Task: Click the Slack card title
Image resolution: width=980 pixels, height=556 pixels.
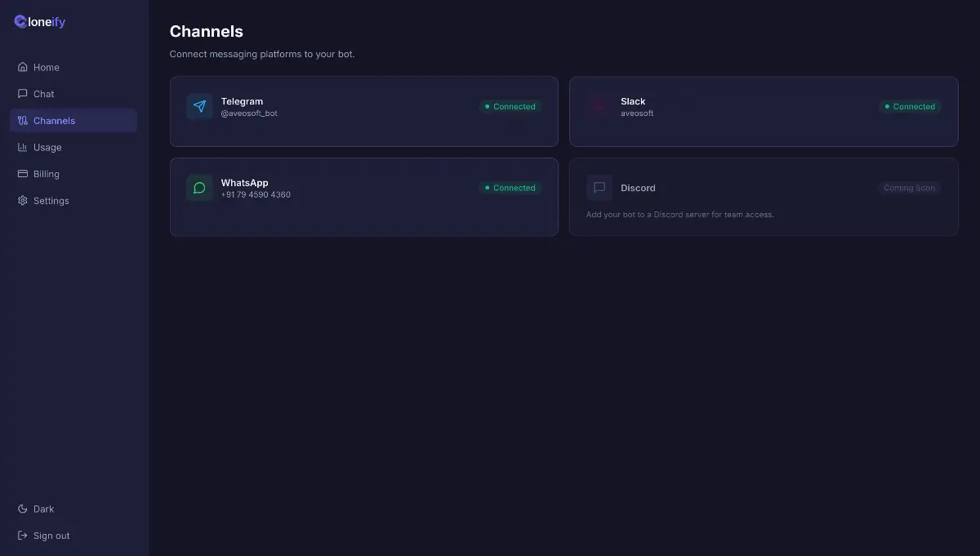Action: pos(633,101)
